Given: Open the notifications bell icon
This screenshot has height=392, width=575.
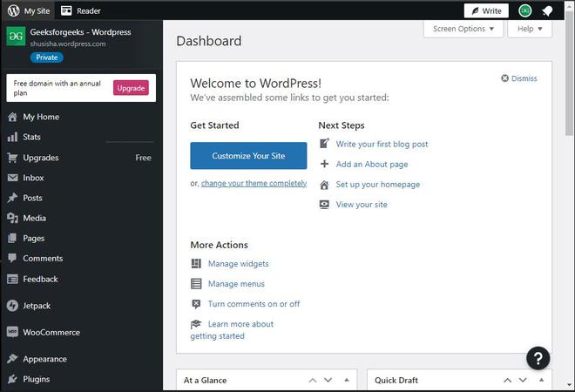Looking at the screenshot, I should pos(547,11).
